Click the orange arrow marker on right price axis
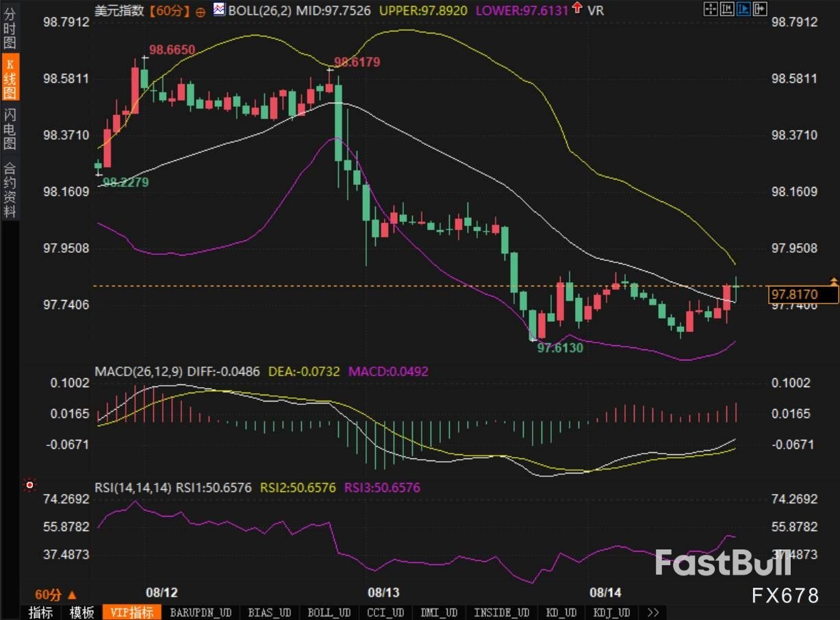 (x=833, y=282)
